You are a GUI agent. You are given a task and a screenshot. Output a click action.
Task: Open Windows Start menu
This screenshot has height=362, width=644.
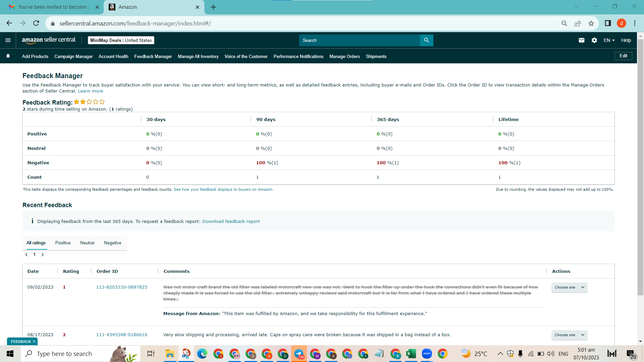click(10, 354)
